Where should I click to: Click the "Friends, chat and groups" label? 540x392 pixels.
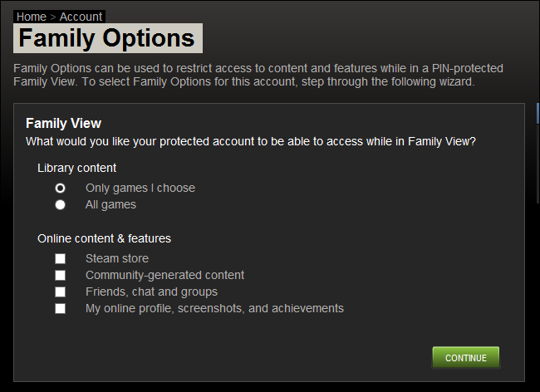(151, 292)
